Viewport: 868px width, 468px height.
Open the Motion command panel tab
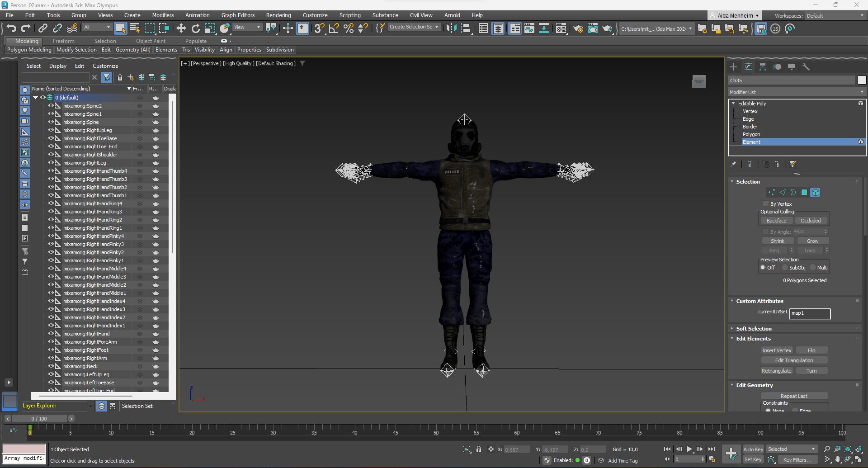[x=777, y=67]
